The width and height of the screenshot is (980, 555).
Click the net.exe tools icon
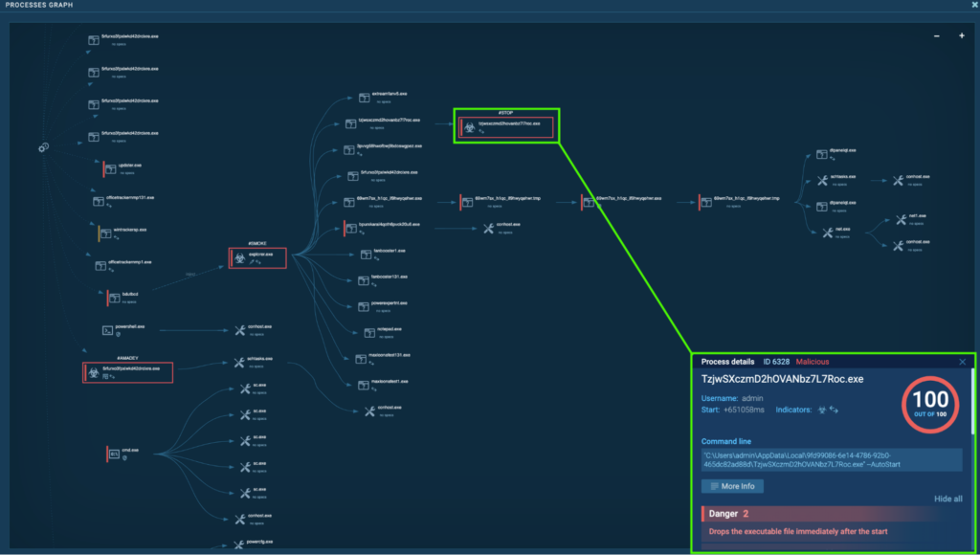[828, 233]
